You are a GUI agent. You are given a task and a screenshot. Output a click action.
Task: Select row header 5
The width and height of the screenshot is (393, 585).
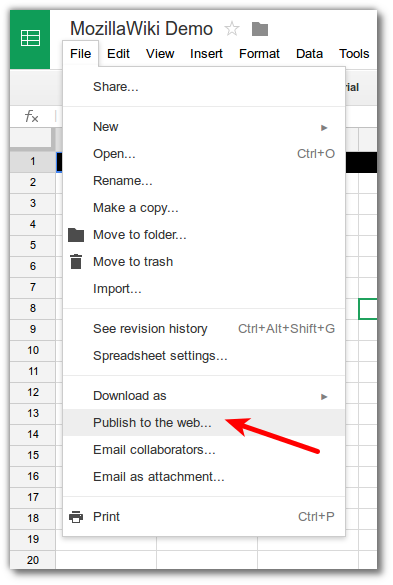(x=33, y=245)
